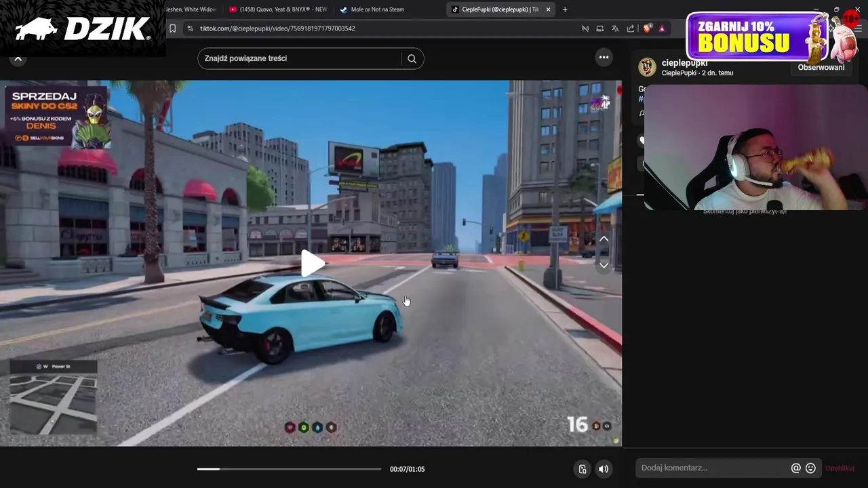Open the Brave Shields lion icon

[647, 28]
